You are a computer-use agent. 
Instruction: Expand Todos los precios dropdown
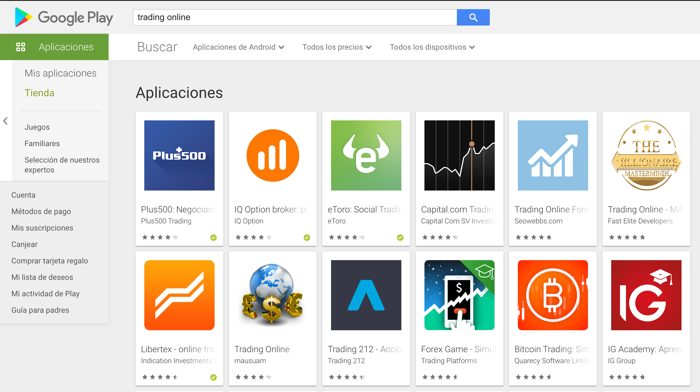(337, 47)
